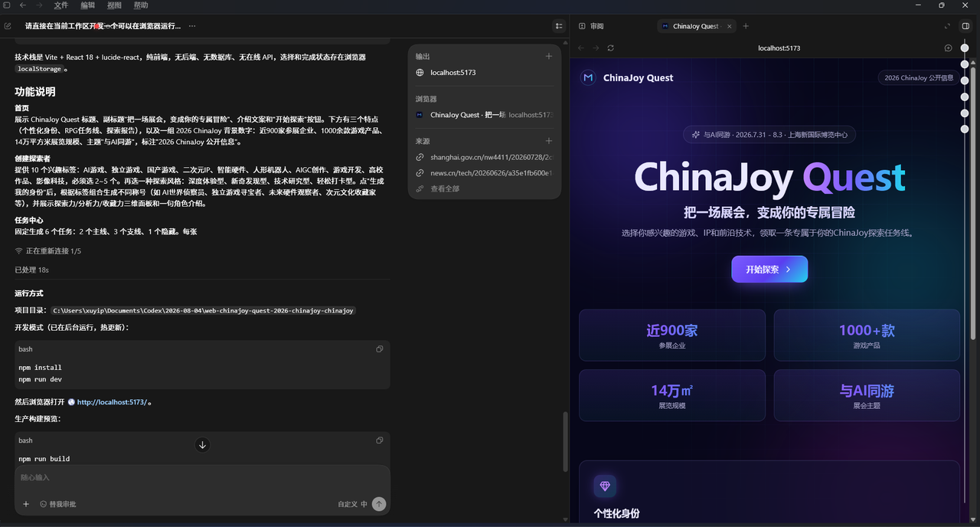Switch to the 审阅 review tab

591,26
